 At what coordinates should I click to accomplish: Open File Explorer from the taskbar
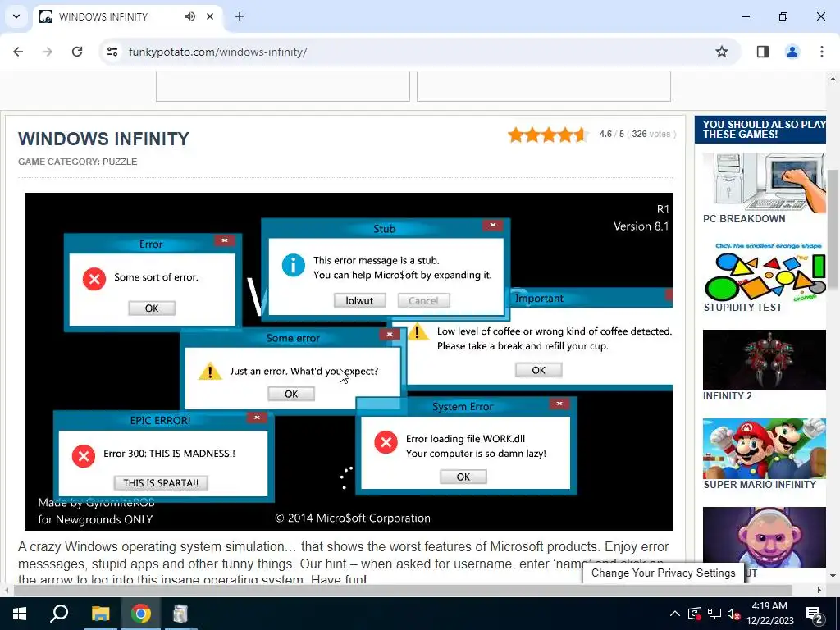click(100, 614)
